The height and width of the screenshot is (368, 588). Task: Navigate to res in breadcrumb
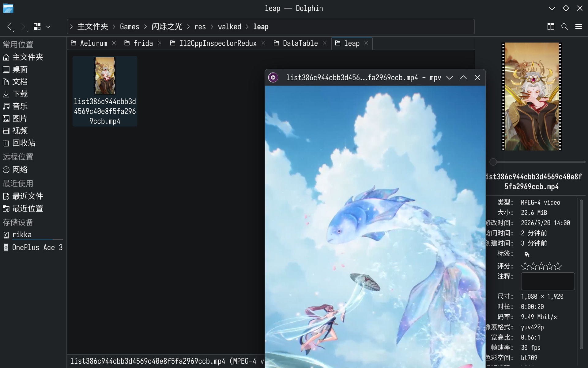click(x=200, y=27)
